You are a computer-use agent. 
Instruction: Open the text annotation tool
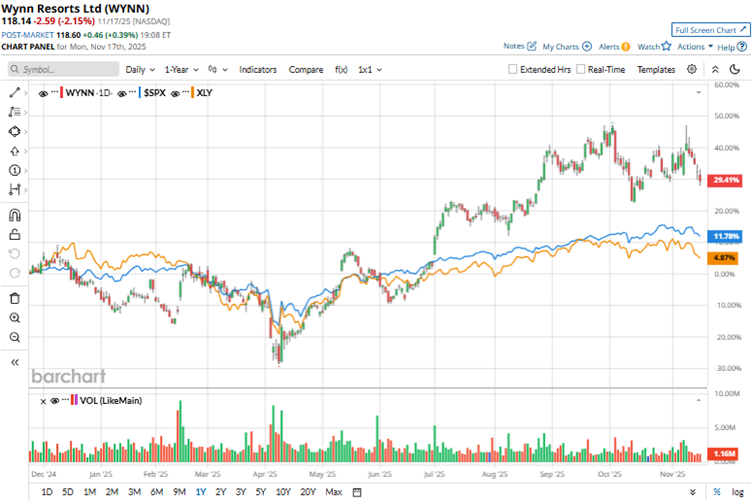(x=14, y=112)
